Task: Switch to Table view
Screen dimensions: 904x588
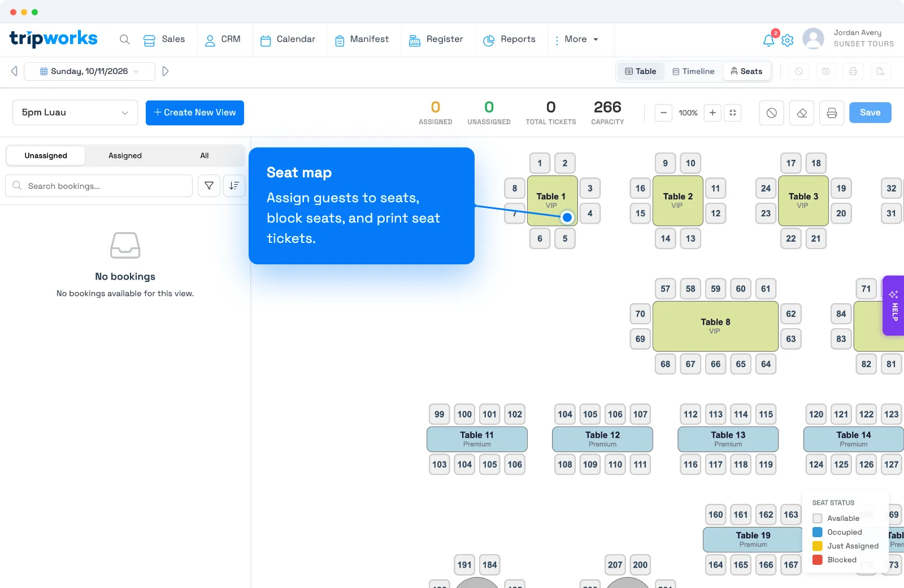Action: (640, 71)
